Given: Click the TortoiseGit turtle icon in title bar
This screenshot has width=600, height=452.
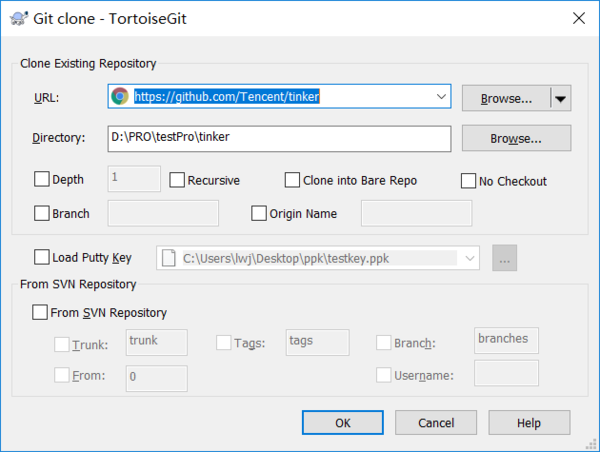Looking at the screenshot, I should click(18, 18).
